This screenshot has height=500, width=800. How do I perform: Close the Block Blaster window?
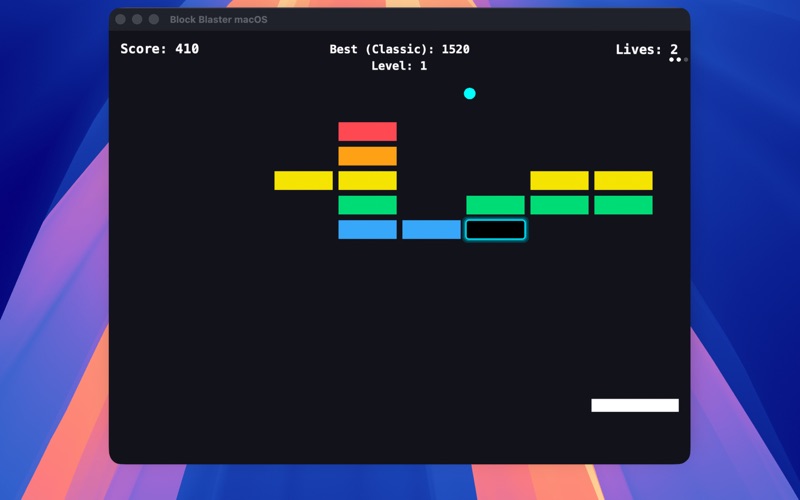point(120,19)
